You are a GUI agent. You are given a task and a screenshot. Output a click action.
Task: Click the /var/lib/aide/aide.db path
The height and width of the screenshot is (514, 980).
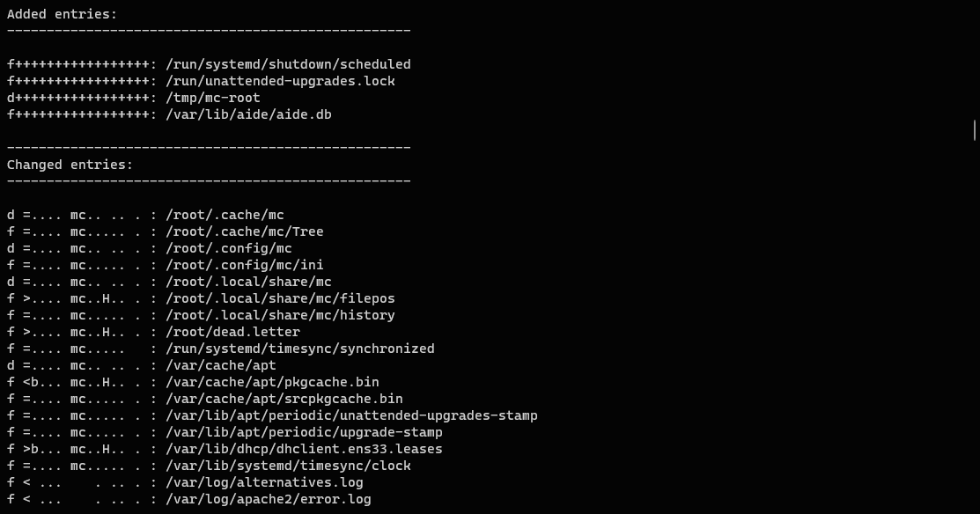point(248,114)
